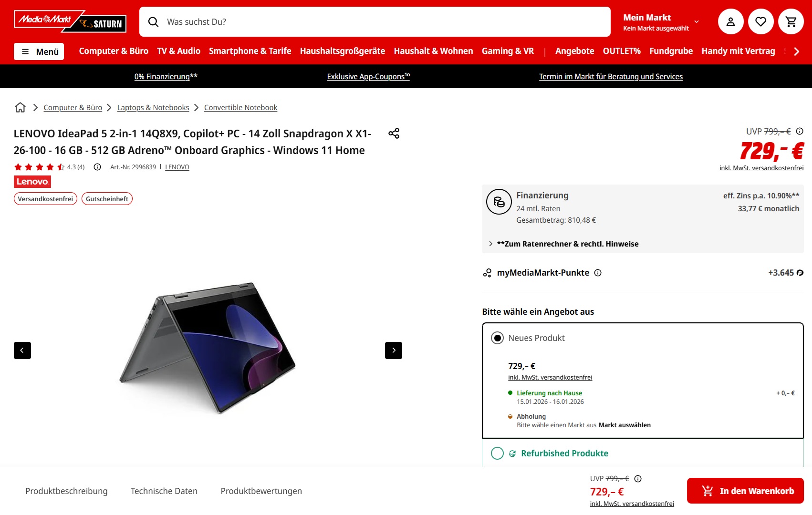Add product via In den Warenkorb

(x=745, y=491)
